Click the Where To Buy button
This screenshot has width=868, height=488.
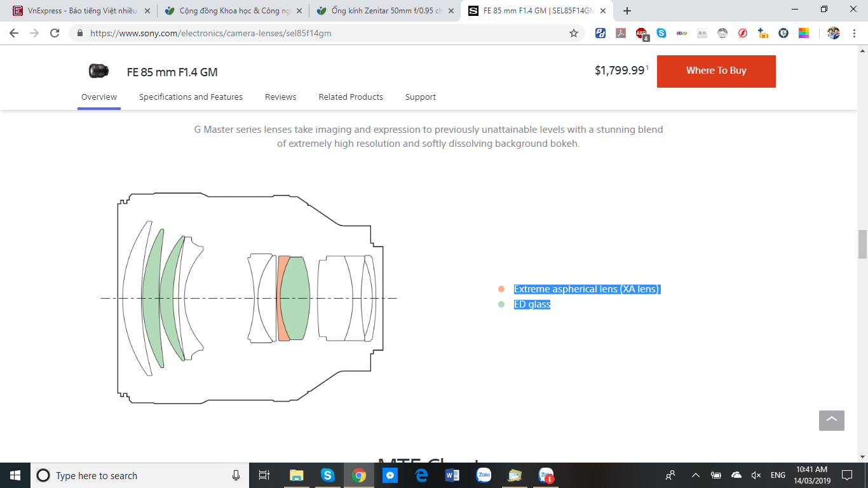click(x=716, y=71)
